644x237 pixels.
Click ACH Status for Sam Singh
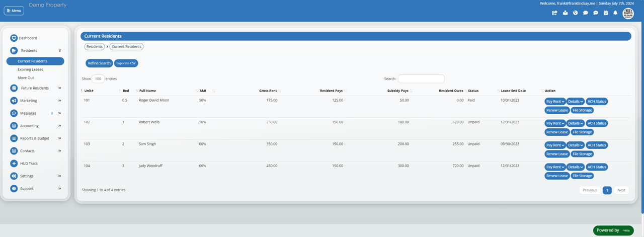(x=597, y=145)
